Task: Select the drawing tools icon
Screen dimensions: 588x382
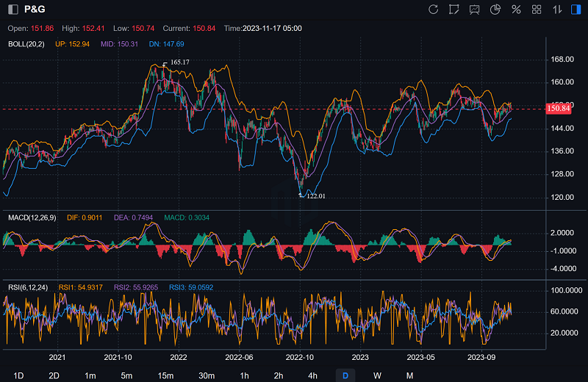Action: pyautogui.click(x=453, y=10)
